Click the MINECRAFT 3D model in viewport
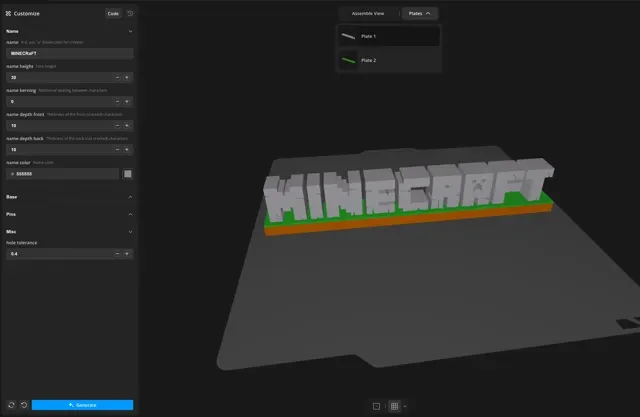Screen dimensions: 640x417 click(x=408, y=196)
